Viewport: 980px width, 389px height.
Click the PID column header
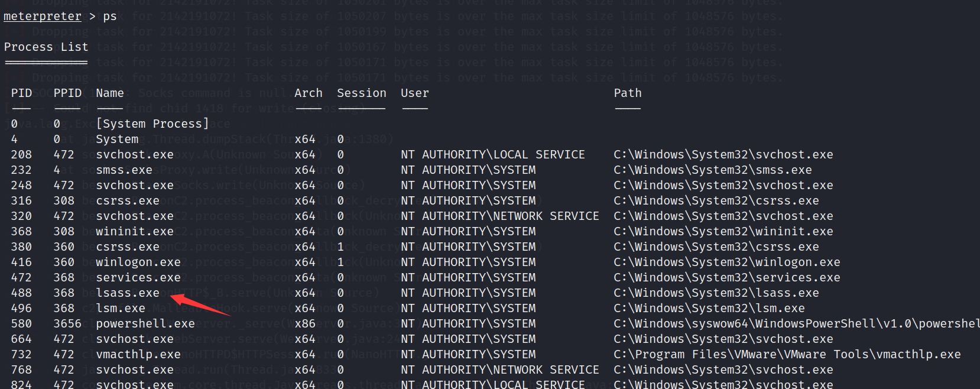click(21, 93)
